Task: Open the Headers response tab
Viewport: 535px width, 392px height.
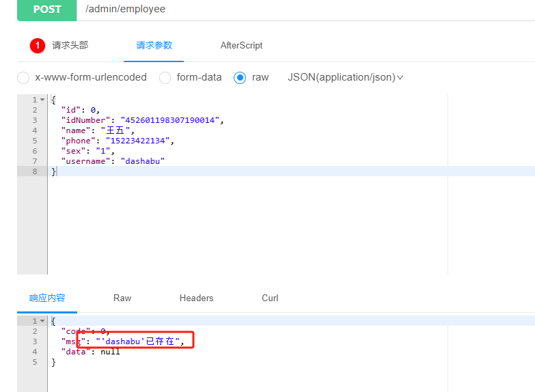Action: click(x=196, y=298)
